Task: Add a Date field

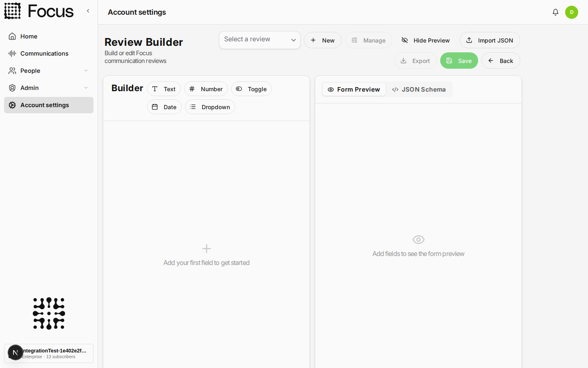Action: [164, 107]
